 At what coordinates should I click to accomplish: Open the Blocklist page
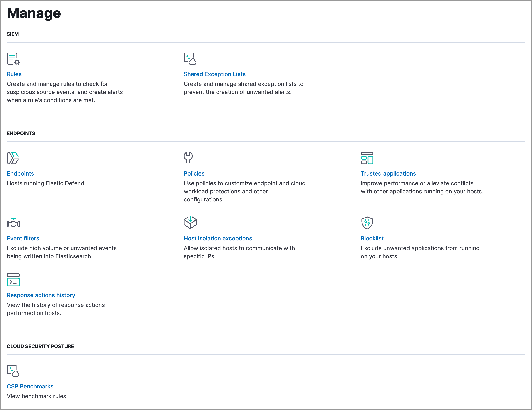coord(372,238)
